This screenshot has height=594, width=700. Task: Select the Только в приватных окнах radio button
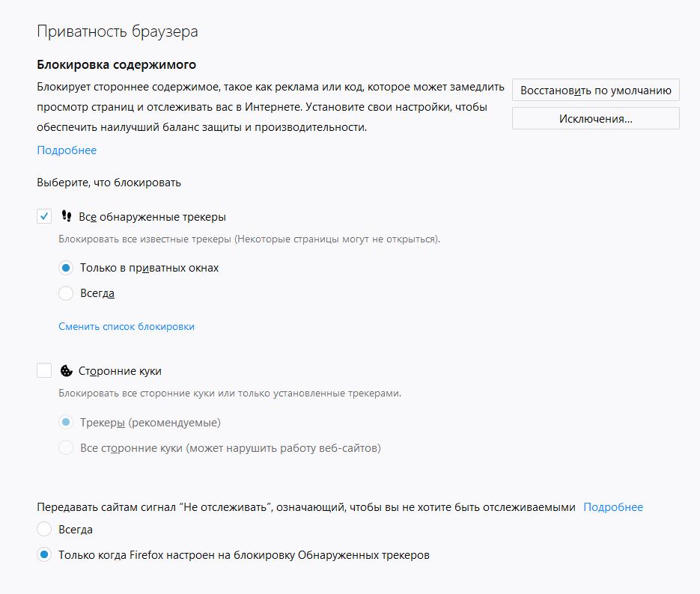coord(66,268)
